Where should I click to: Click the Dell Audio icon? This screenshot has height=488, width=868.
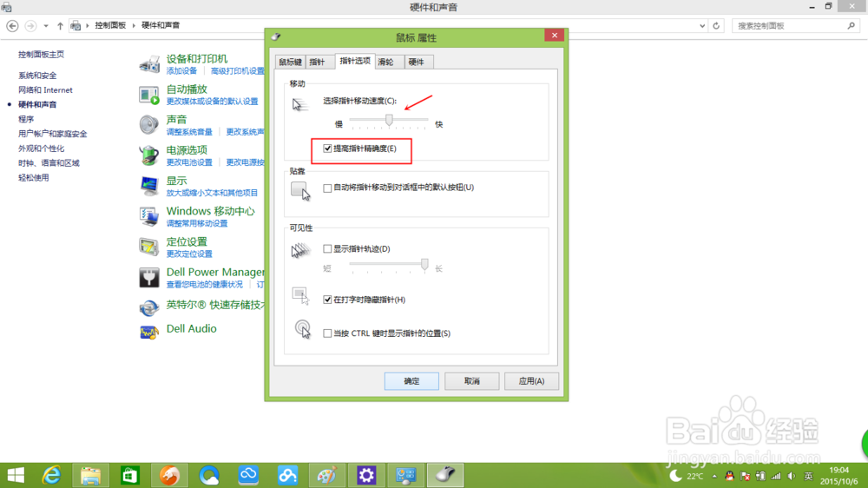(x=149, y=331)
